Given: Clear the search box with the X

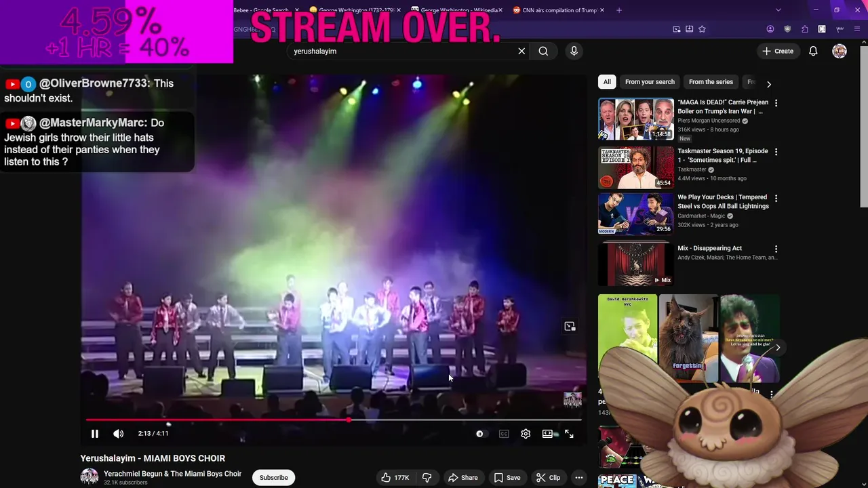Looking at the screenshot, I should click(x=521, y=51).
